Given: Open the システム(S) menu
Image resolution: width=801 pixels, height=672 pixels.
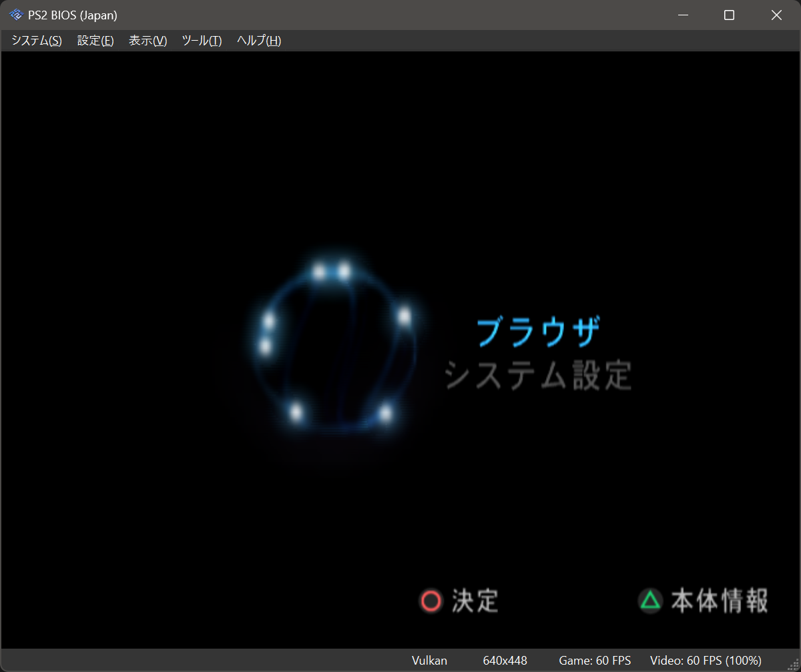Looking at the screenshot, I should (37, 41).
